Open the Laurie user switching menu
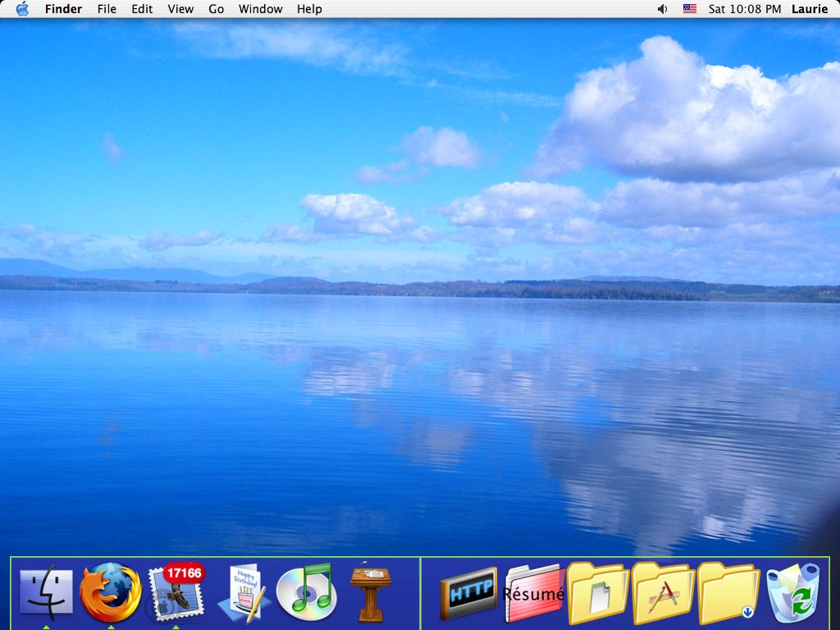 pos(810,9)
